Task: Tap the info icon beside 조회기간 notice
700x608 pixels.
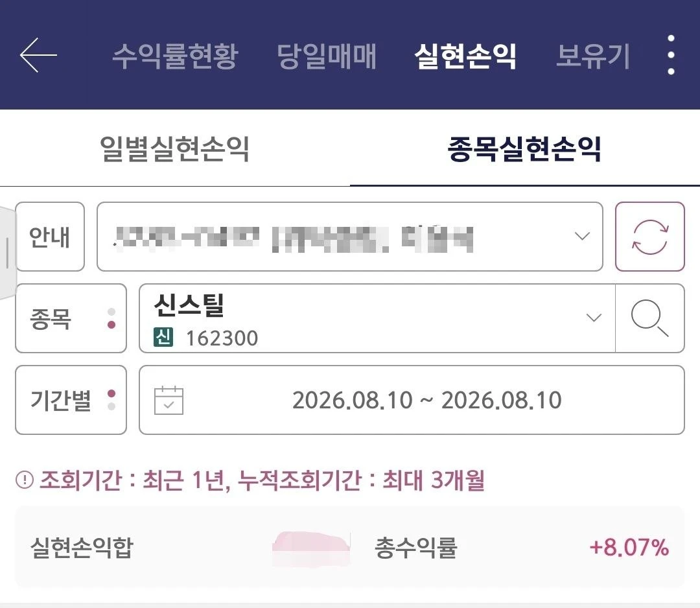Action: [x=25, y=480]
